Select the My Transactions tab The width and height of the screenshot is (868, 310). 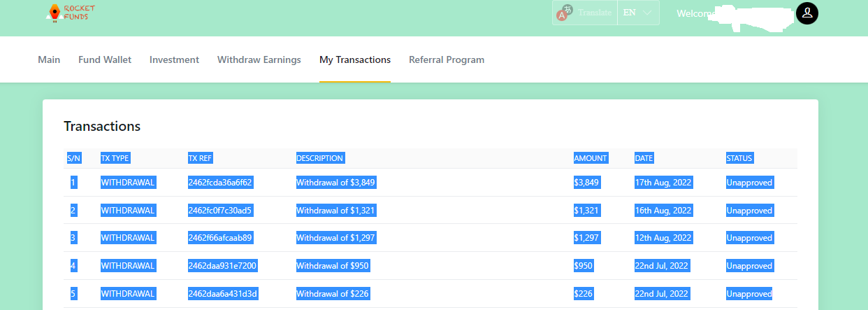(x=355, y=60)
